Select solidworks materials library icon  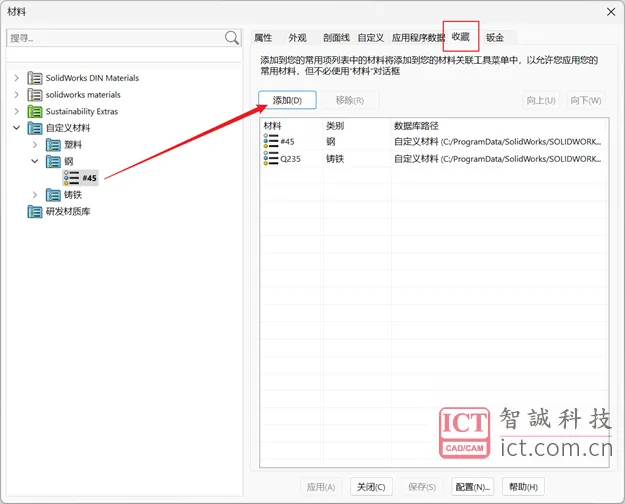click(35, 94)
